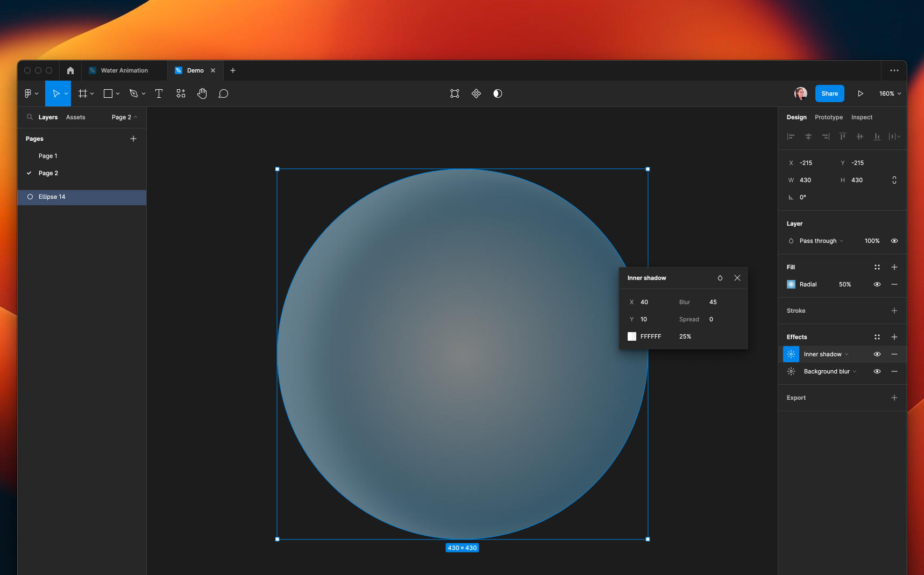Screen dimensions: 924x575
Task: Click the Edit object icon in toolbar
Action: [x=454, y=94]
